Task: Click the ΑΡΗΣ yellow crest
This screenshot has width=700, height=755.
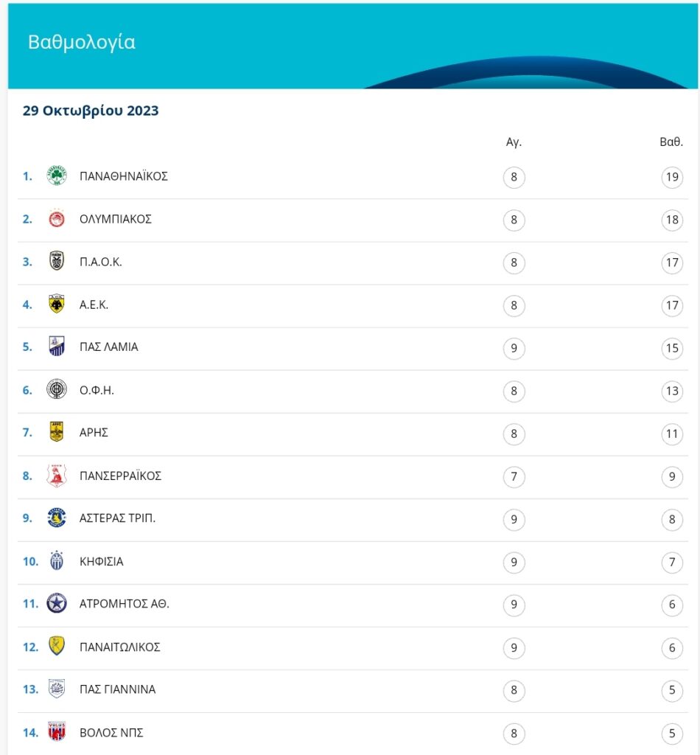Action: [56, 431]
